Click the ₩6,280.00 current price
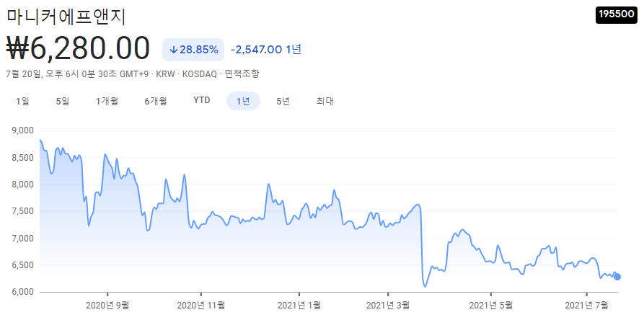This screenshot has height=320, width=644. 78,48
